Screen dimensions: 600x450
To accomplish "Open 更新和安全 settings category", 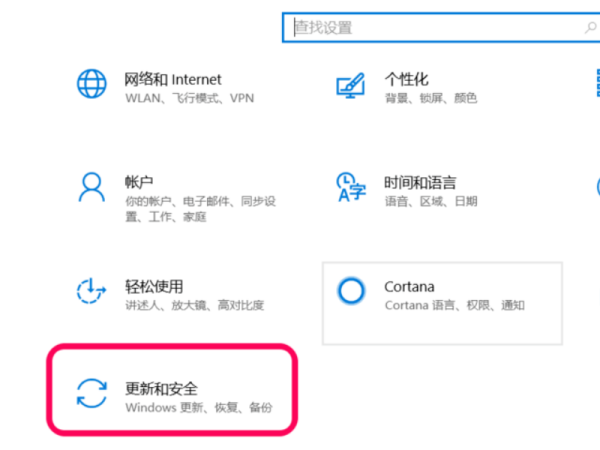I will click(161, 389).
